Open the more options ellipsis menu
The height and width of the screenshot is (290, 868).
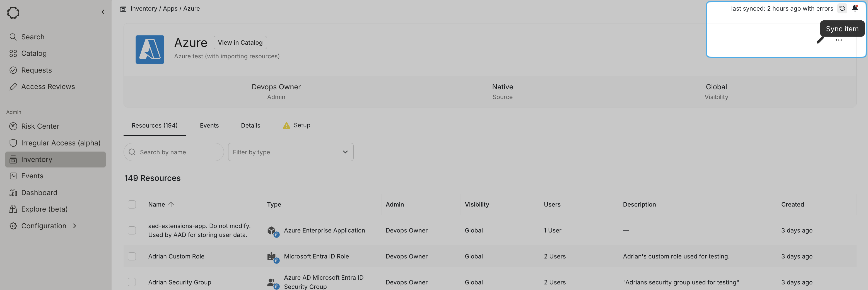coord(839,40)
